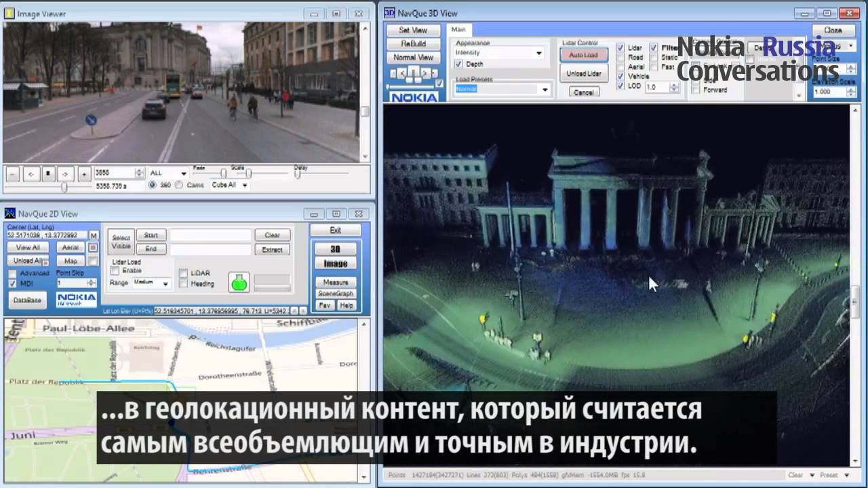The height and width of the screenshot is (488, 868).
Task: Click the Set View button
Action: click(413, 30)
